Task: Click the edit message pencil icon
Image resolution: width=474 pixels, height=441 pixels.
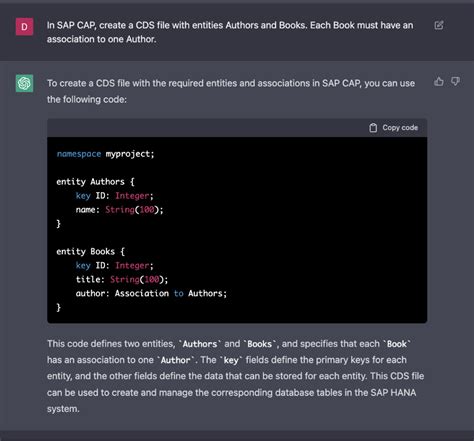Action: click(x=439, y=25)
